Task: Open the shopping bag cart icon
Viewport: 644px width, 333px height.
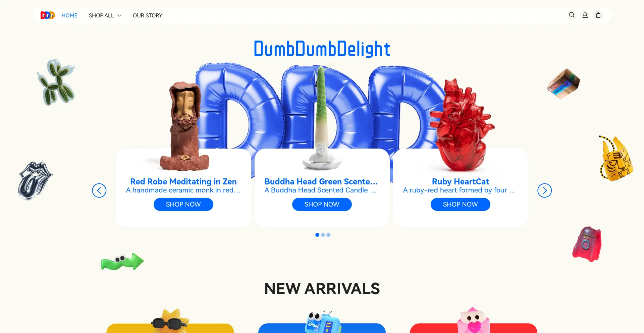Action: 598,15
